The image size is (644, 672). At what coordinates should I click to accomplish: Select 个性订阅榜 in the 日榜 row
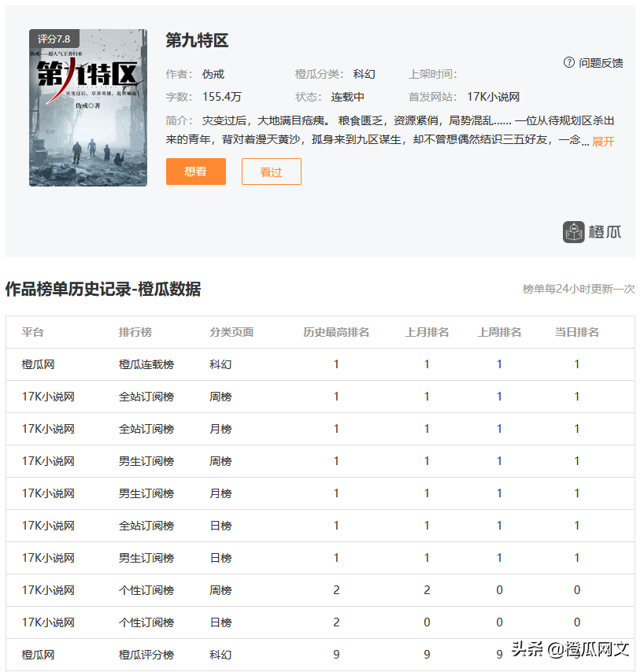click(x=146, y=622)
